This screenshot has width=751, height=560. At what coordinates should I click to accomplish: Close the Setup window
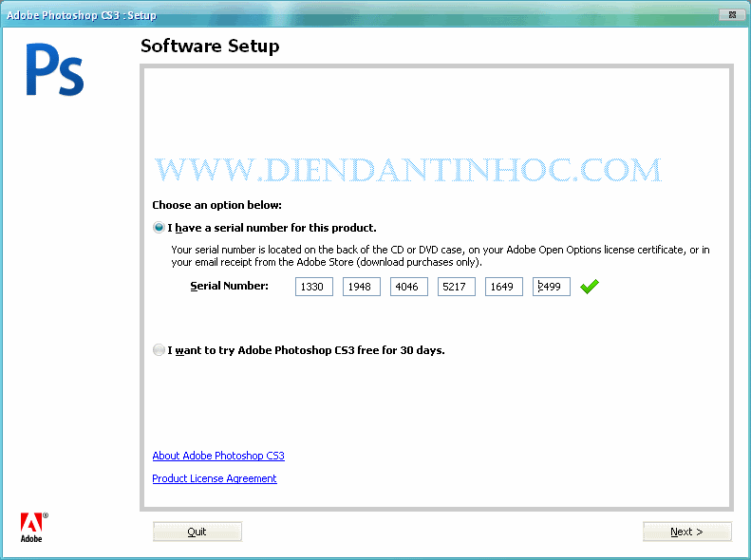[x=732, y=15]
